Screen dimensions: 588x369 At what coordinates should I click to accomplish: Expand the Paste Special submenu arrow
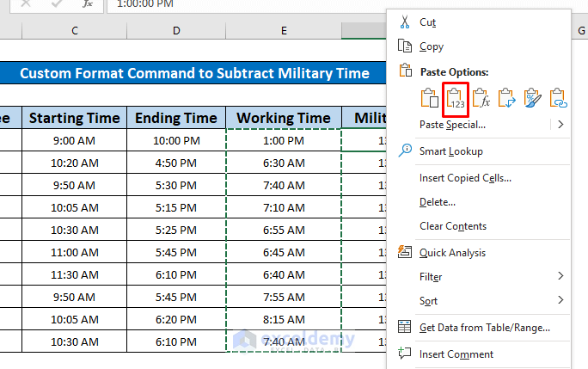[560, 124]
